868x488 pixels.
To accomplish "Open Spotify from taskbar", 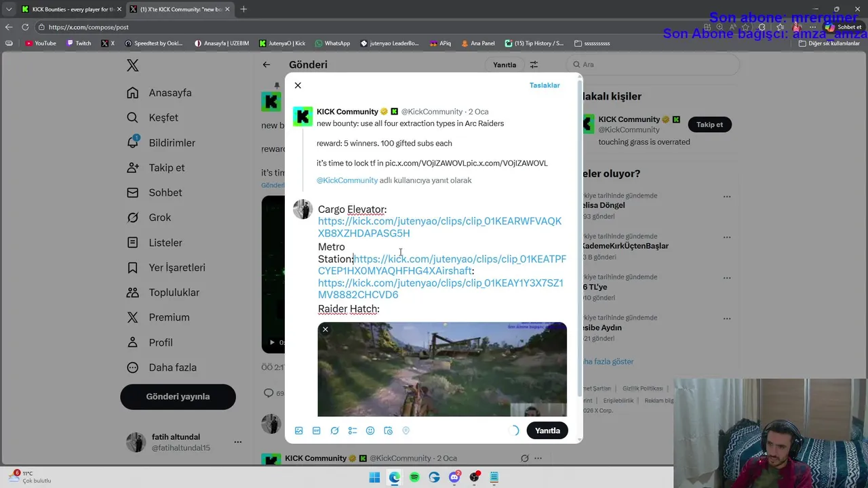I will pos(414,477).
